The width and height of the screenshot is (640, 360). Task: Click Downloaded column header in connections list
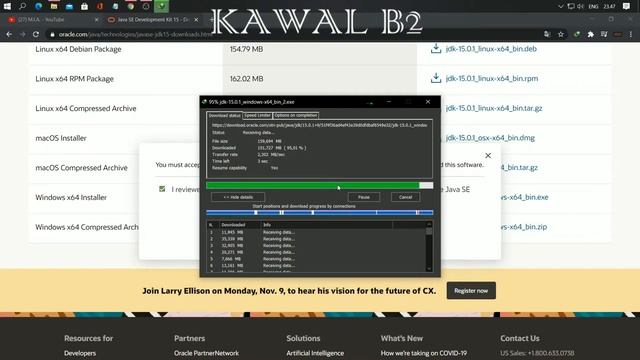pyautogui.click(x=240, y=225)
